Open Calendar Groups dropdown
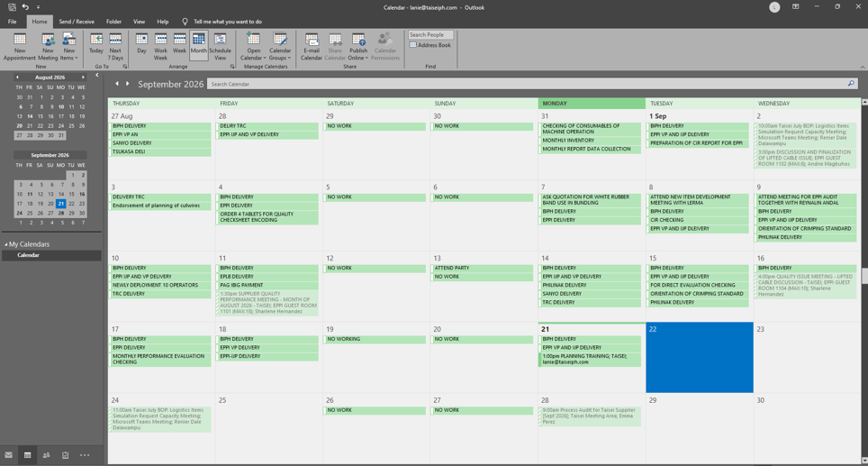The height and width of the screenshot is (466, 868). [280, 47]
